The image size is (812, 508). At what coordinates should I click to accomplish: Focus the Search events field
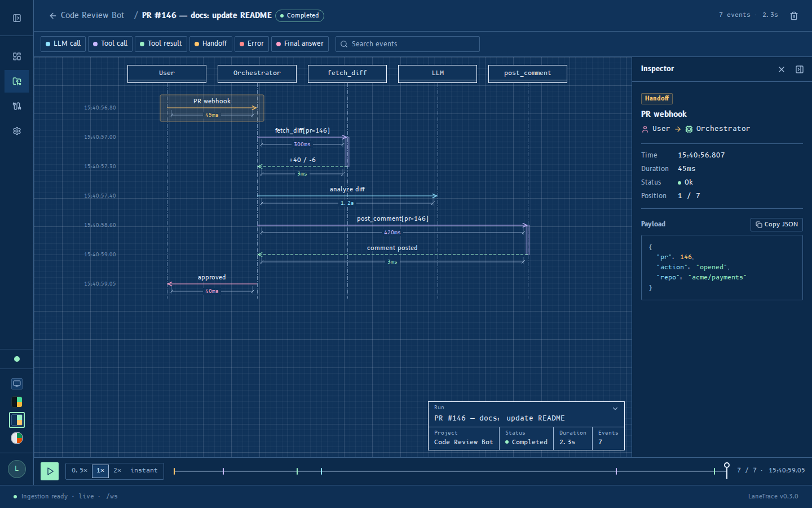(x=408, y=44)
